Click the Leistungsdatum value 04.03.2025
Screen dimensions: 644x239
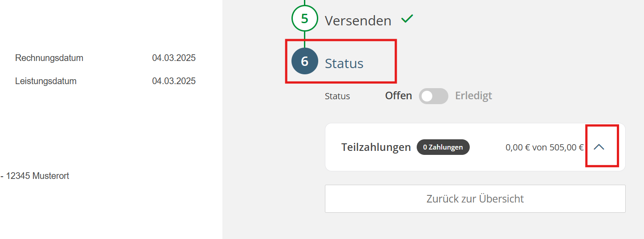[174, 81]
